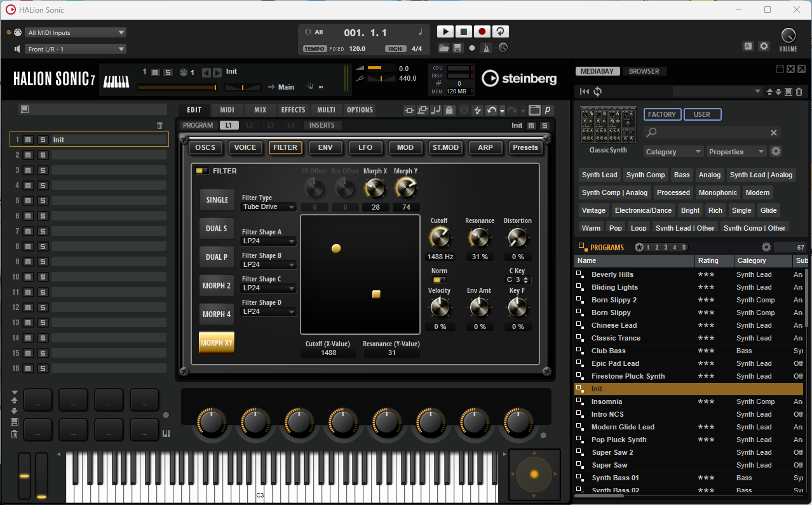Mute slot 10 with its M button
The image size is (812, 505).
point(28,276)
